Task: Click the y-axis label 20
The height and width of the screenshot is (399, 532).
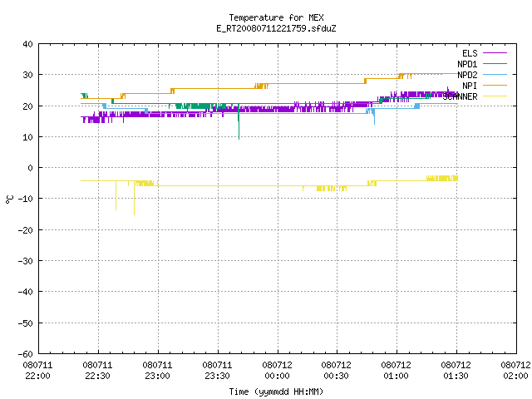Action: click(27, 106)
